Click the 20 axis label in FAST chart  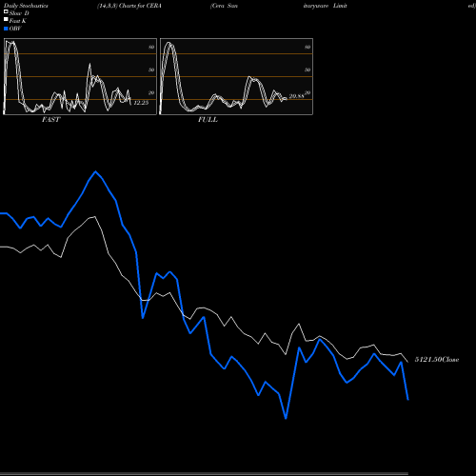click(x=151, y=92)
